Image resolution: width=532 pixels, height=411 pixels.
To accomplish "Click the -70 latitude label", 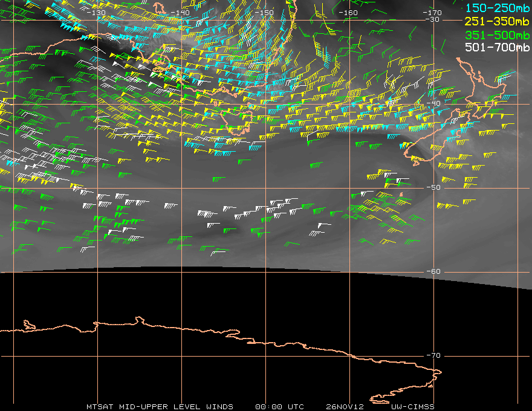I will click(x=433, y=355).
